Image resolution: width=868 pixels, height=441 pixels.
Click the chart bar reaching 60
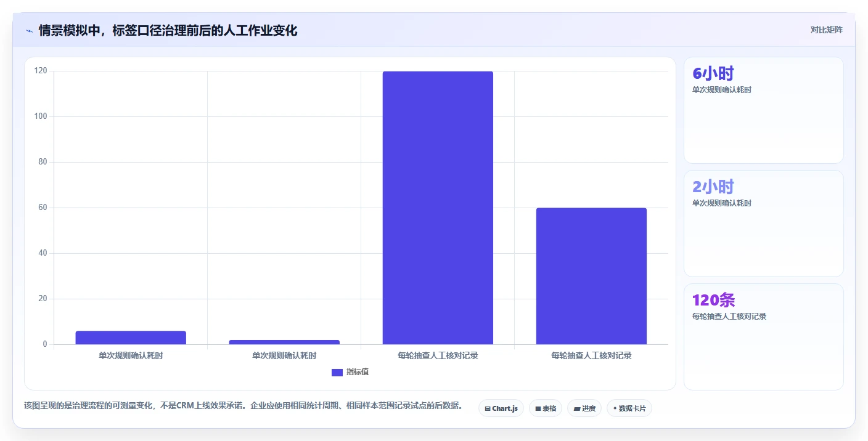(591, 276)
